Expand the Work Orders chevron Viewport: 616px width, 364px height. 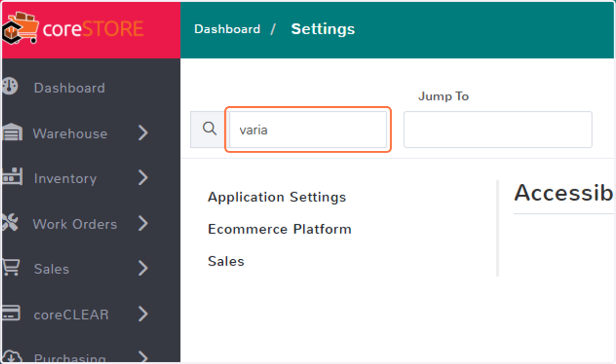pos(143,223)
